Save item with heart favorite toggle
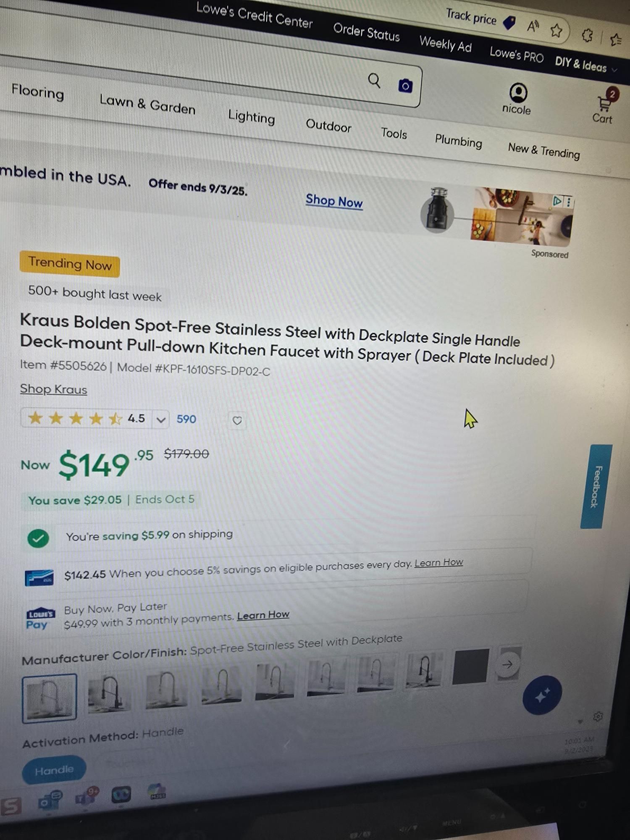630x840 pixels. [237, 420]
